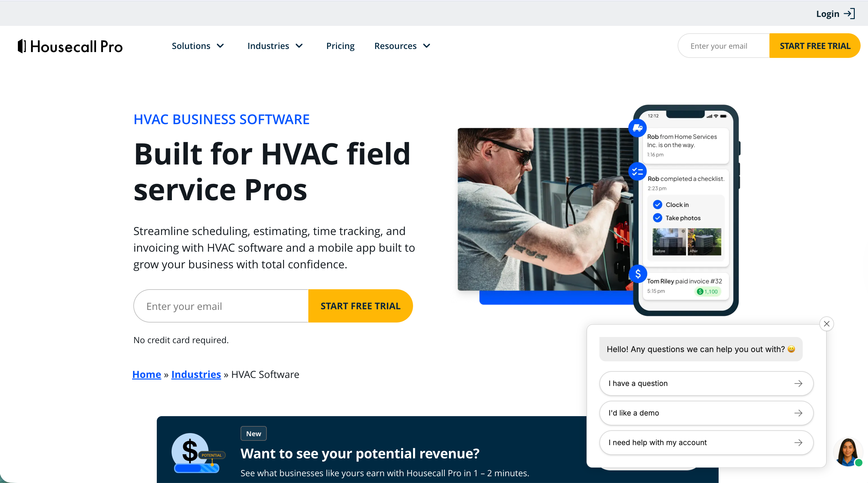The width and height of the screenshot is (868, 483).
Task: Click the green $1,100 payment badge
Action: [708, 291]
